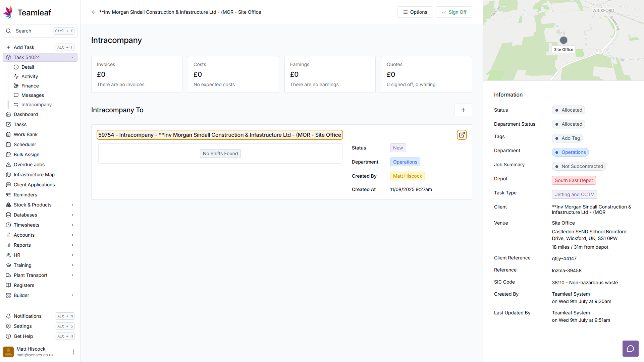The image size is (644, 362).
Task: Click the Site Office map pin marker
Action: [563, 40]
